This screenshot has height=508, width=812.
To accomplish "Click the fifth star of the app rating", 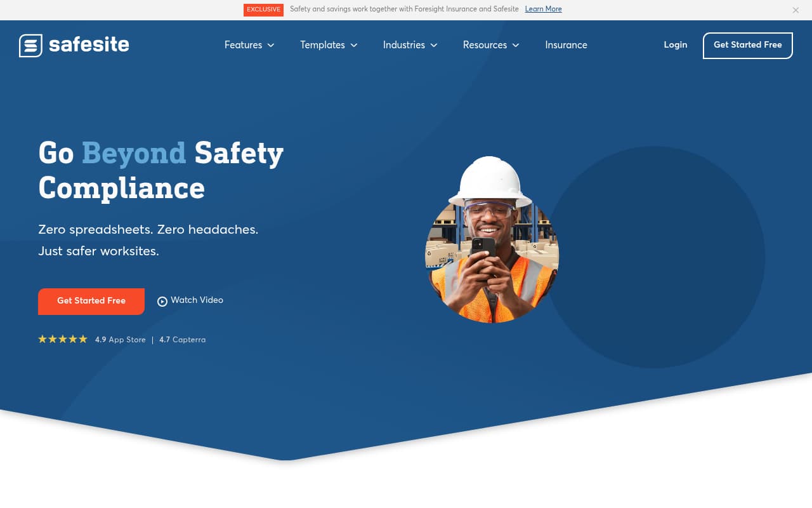I will [x=83, y=339].
